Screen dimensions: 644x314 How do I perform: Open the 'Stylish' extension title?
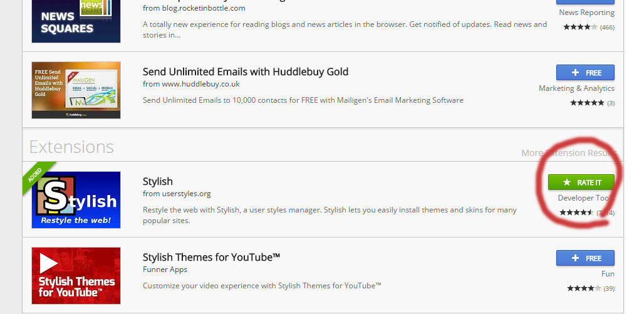(x=158, y=182)
